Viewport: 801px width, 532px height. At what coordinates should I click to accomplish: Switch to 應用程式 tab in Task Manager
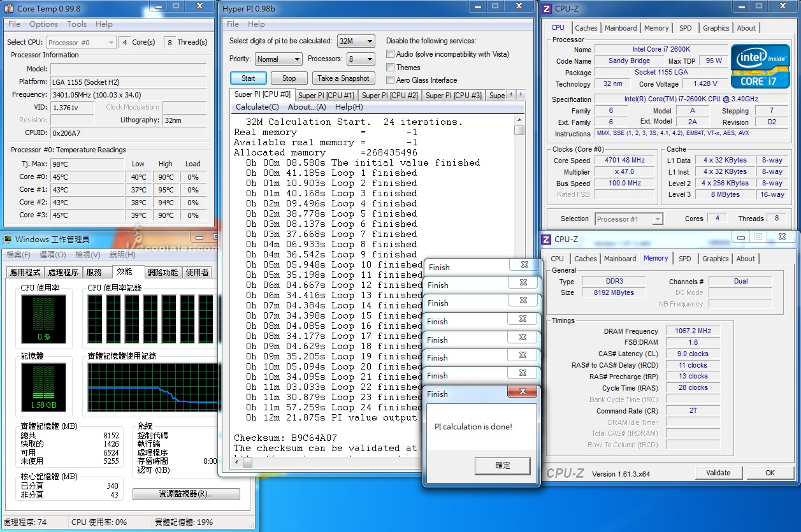25,273
